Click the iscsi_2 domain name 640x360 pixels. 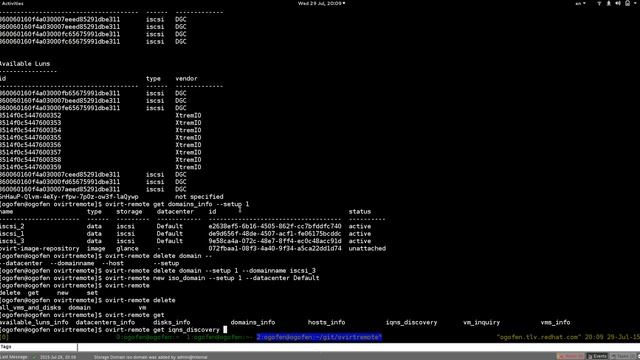12,226
